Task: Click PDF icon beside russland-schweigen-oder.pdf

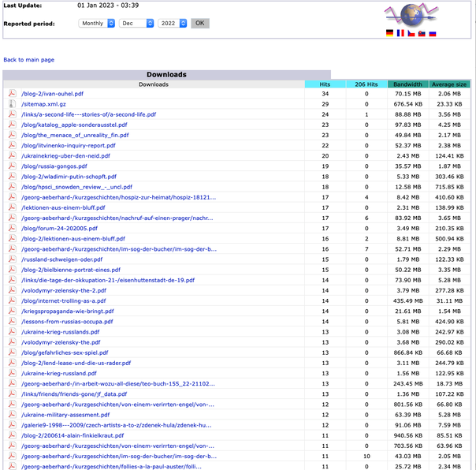Action: click(12, 259)
